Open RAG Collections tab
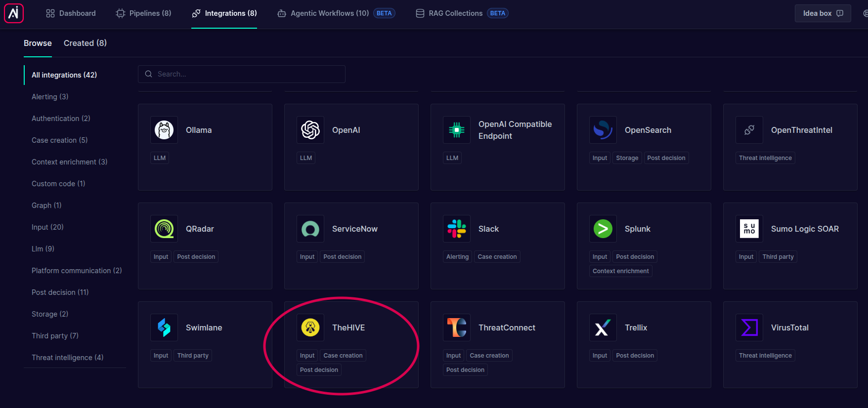Screen dimensions: 868x408 [x=462, y=13]
